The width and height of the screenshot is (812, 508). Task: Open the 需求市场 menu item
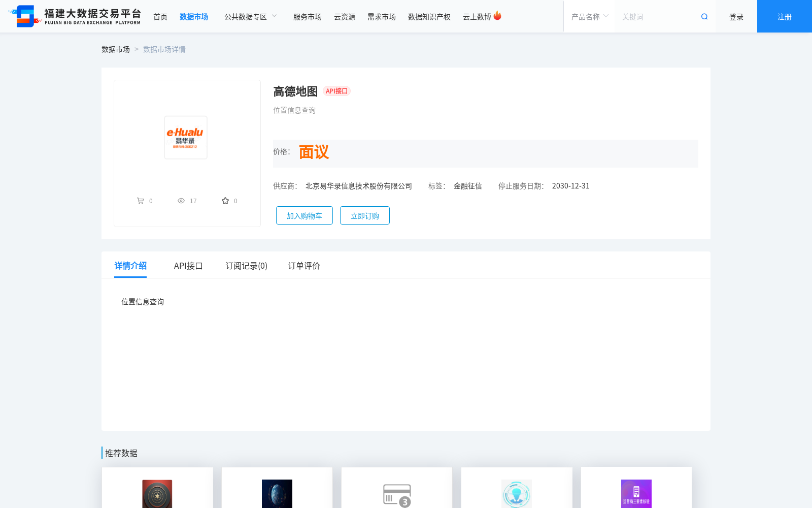tap(381, 16)
